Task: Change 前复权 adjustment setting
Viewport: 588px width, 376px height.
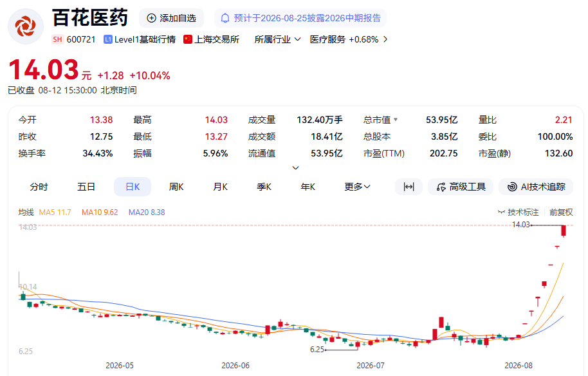Action: [x=561, y=212]
